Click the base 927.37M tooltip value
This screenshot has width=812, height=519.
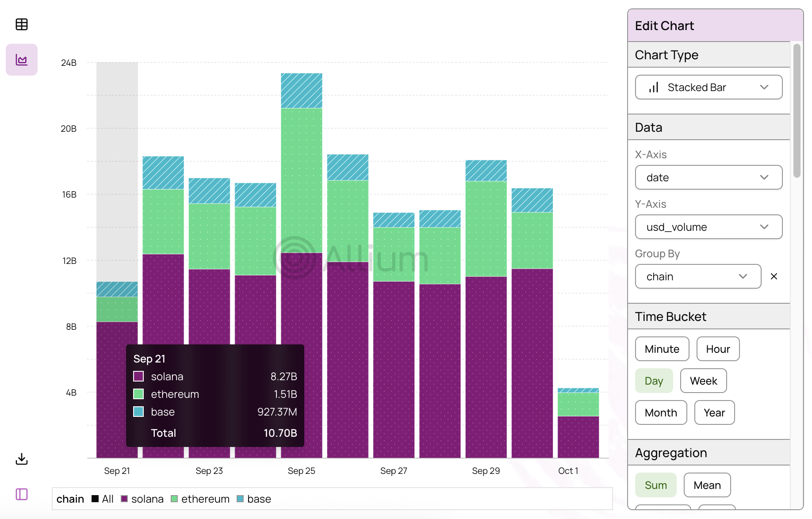pyautogui.click(x=277, y=412)
